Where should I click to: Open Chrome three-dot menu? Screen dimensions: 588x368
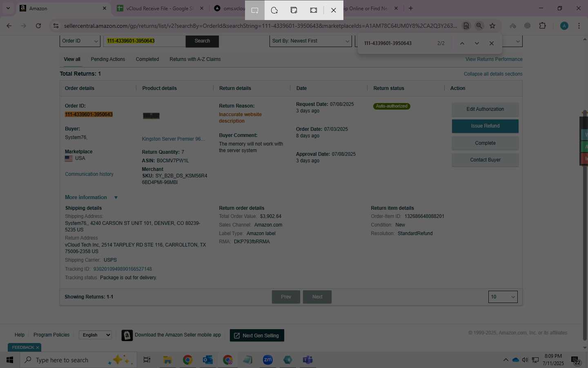[579, 26]
